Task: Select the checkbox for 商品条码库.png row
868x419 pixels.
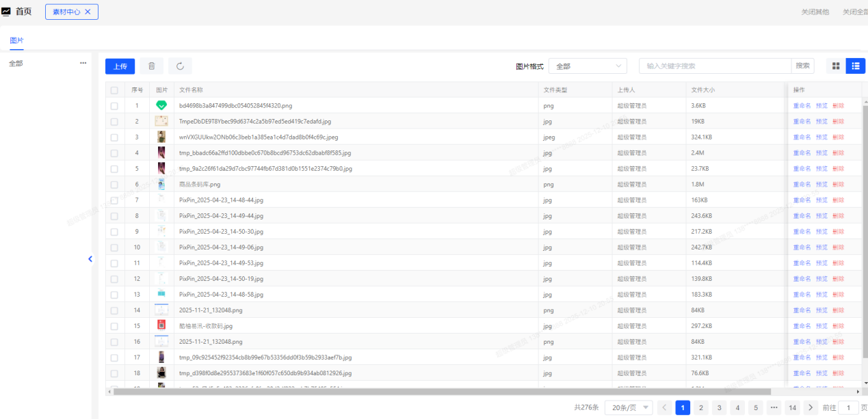Action: tap(114, 185)
